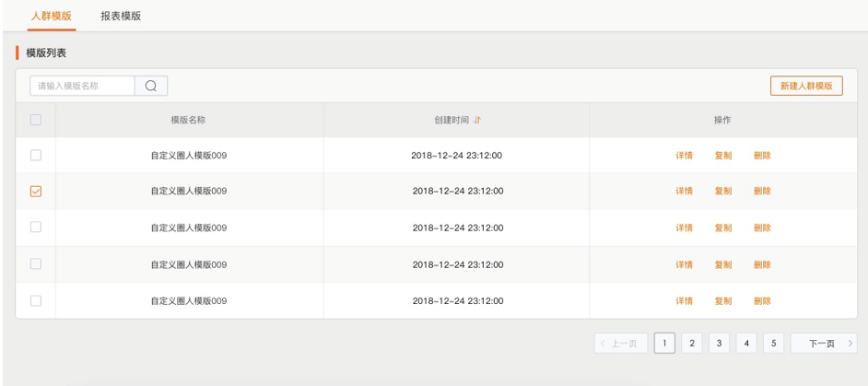
Task: Jump to page 3
Action: (x=719, y=344)
